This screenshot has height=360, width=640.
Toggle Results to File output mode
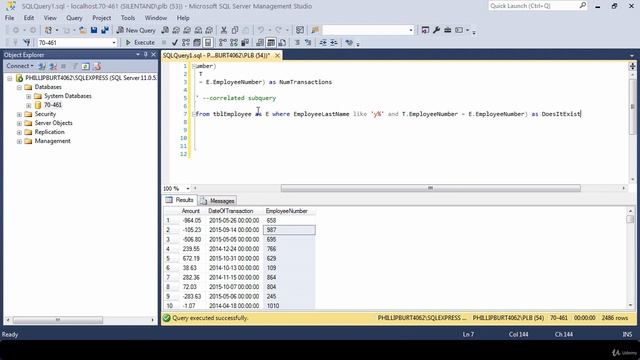[x=282, y=42]
